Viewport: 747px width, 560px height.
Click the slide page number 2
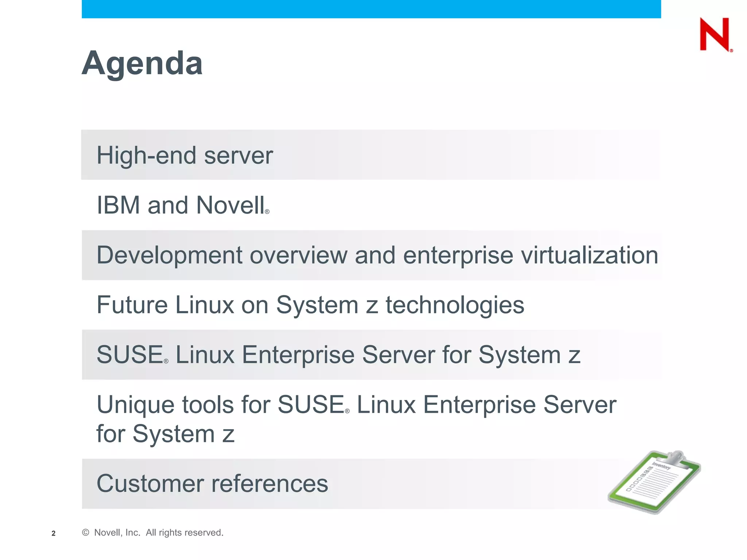pos(54,533)
